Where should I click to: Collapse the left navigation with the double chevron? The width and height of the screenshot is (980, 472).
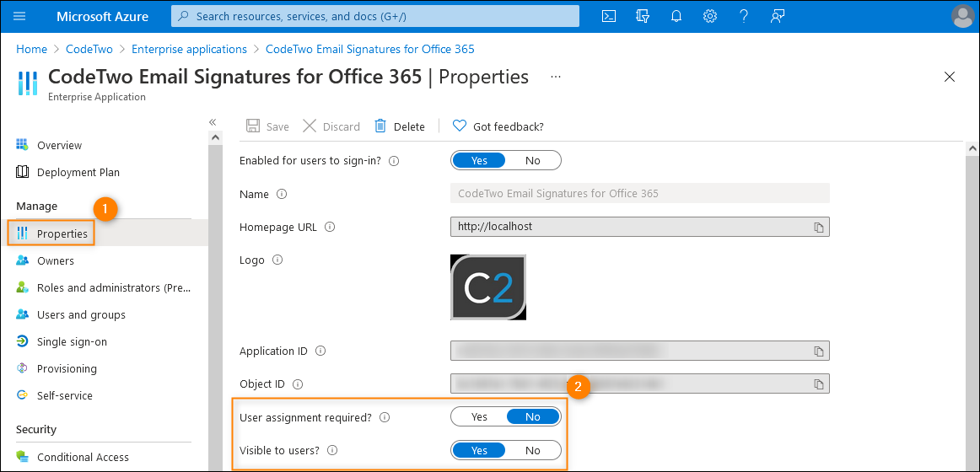tap(213, 122)
